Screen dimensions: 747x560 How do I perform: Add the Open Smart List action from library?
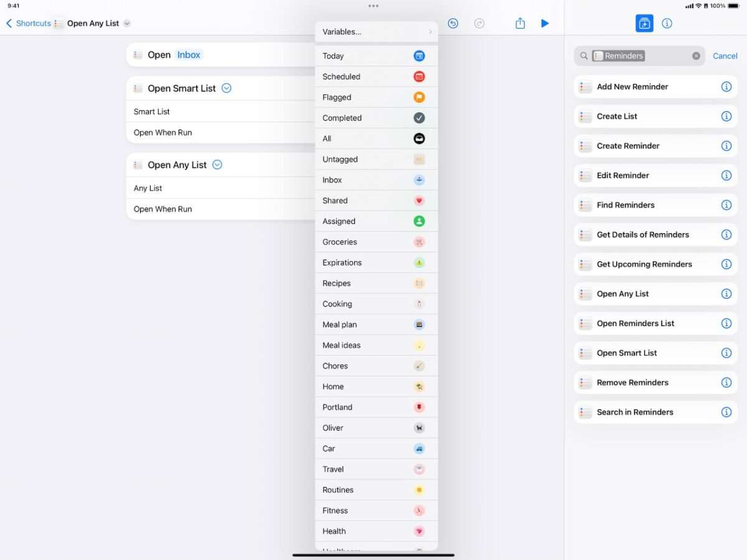coord(655,353)
